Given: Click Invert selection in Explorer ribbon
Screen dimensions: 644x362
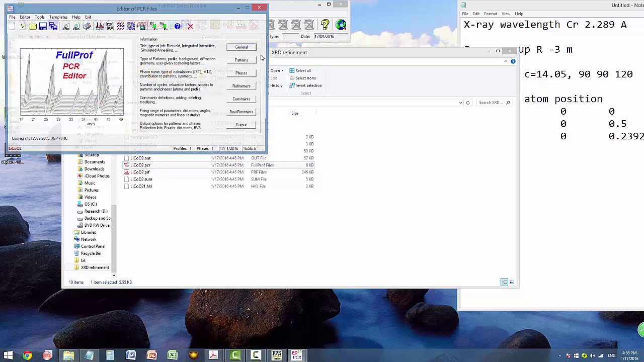Looking at the screenshot, I should coord(305,85).
